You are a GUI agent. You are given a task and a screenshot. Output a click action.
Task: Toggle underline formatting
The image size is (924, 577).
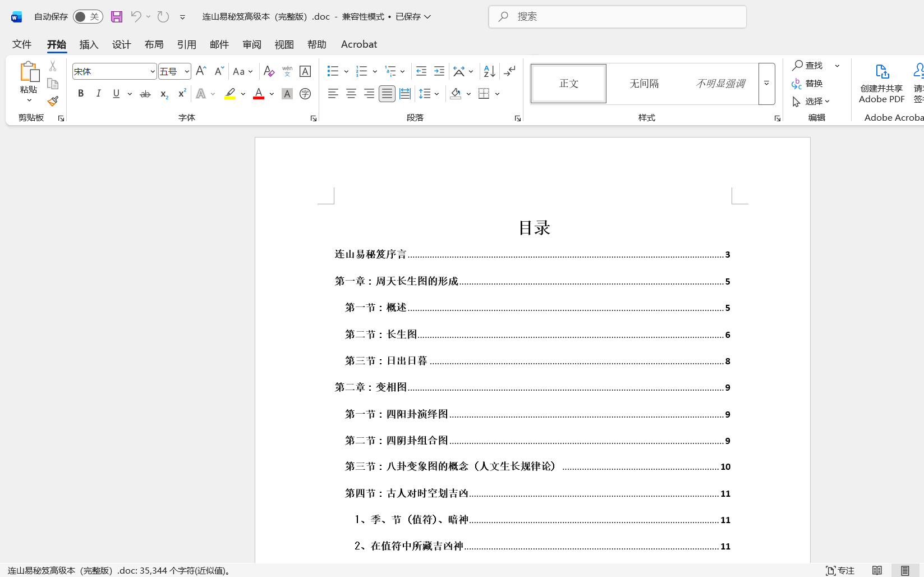pos(116,94)
